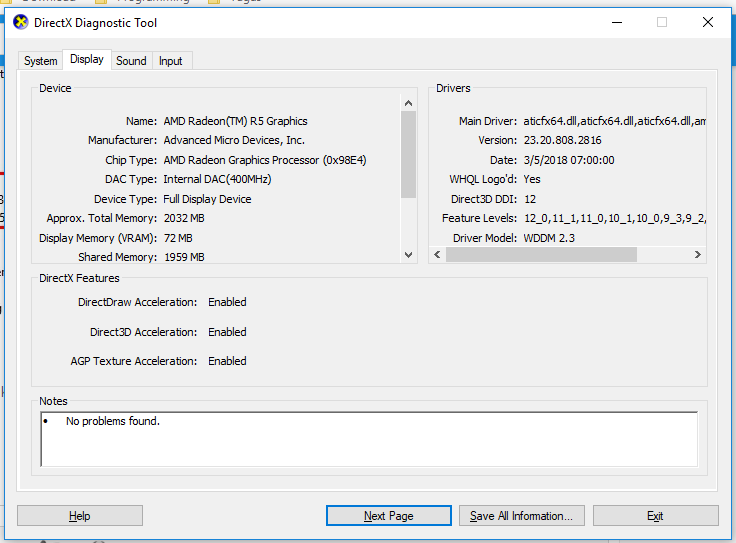Click Drivers panel scroll right arrow
This screenshot has height=543, width=736.
click(698, 254)
